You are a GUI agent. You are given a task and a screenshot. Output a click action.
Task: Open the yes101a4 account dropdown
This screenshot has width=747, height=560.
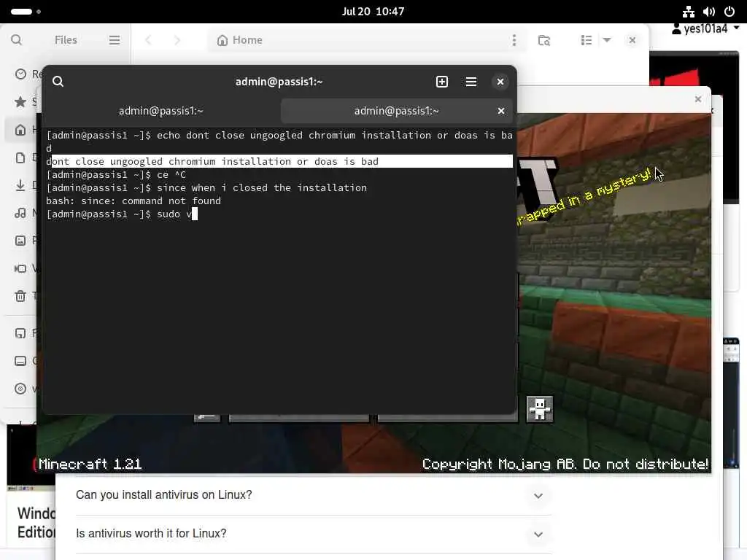[x=705, y=29]
